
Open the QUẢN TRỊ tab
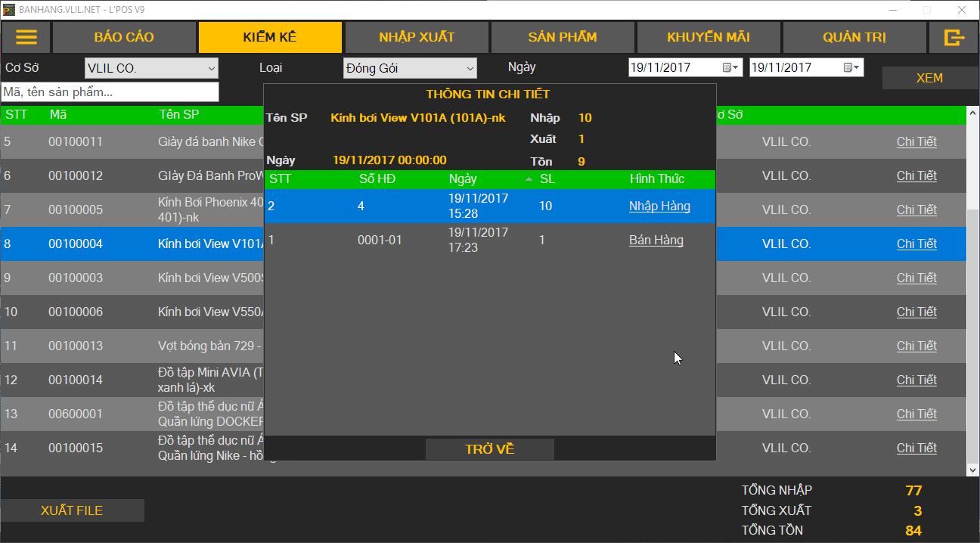(x=854, y=38)
